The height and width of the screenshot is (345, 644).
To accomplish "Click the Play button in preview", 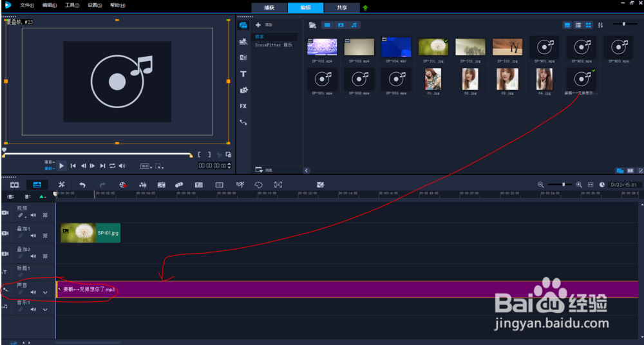I will 61,166.
